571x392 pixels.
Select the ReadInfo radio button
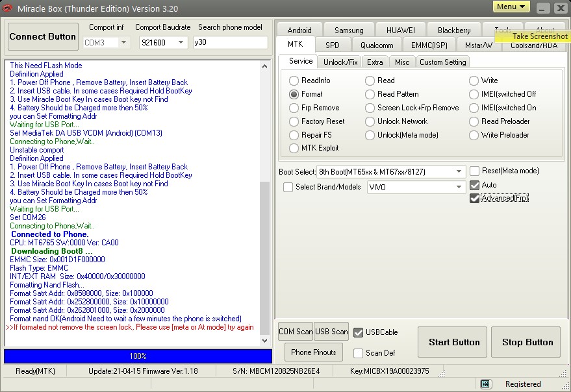point(294,80)
